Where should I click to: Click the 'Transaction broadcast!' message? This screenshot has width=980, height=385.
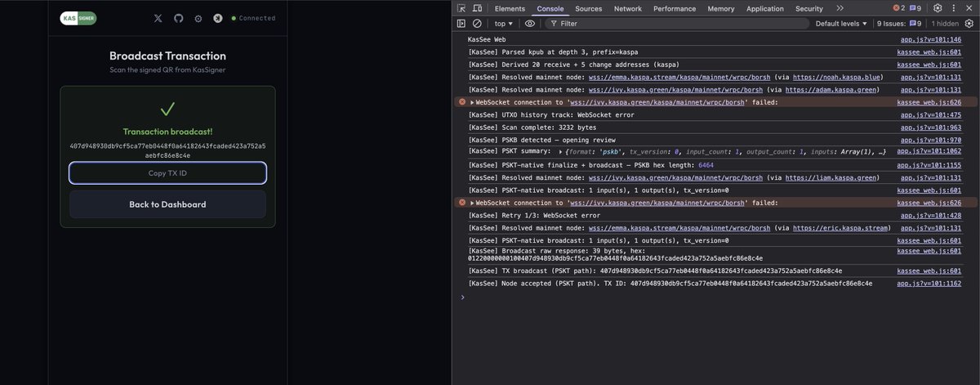(x=167, y=132)
